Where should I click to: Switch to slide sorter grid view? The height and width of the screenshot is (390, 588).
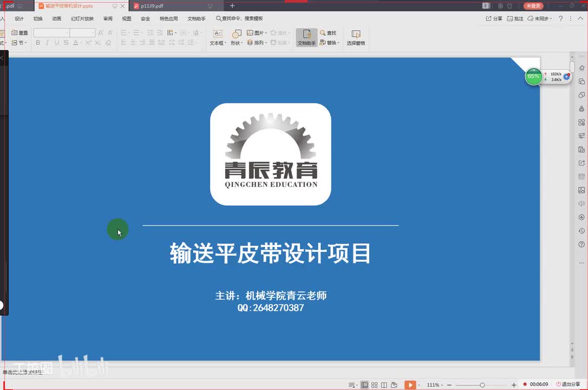(374, 385)
